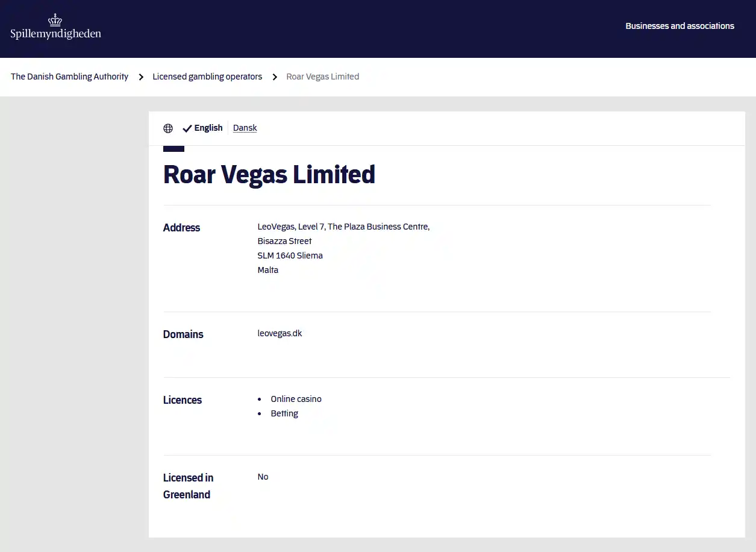
Task: Click the leovegas.dk domain
Action: [280, 333]
